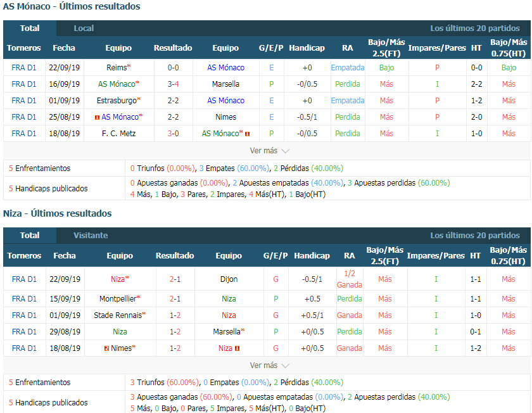Click the Stade Rennais team name
532x413 pixels.
point(118,315)
